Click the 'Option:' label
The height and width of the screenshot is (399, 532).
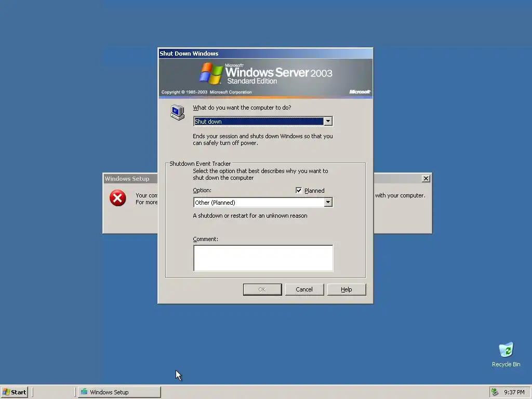click(202, 190)
